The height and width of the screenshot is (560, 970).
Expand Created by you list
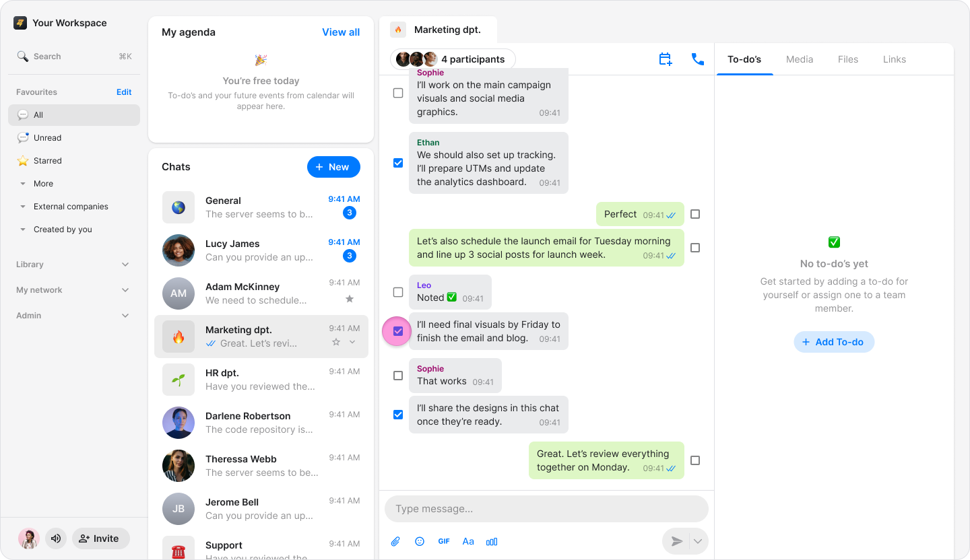click(23, 230)
